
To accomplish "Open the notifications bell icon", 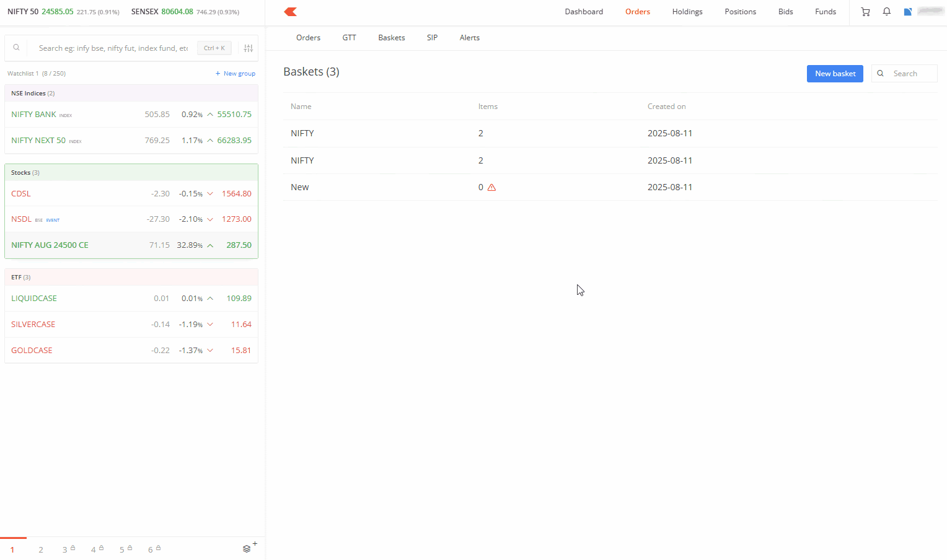I will click(886, 12).
